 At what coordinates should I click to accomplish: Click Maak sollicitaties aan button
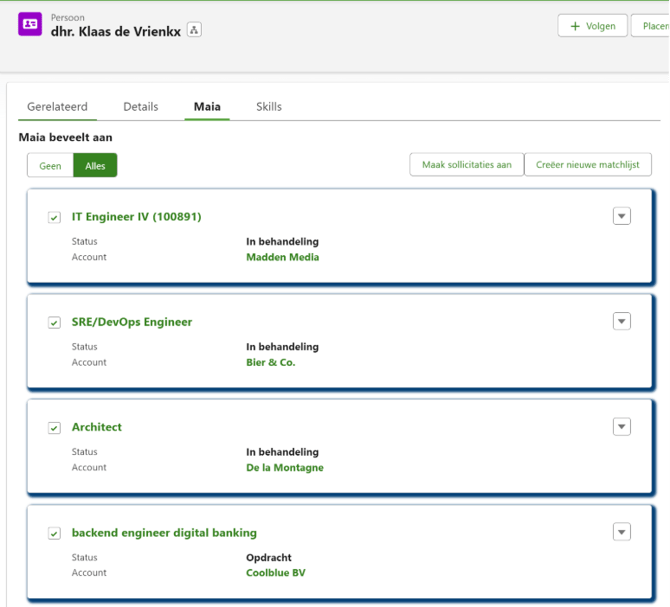[466, 165]
